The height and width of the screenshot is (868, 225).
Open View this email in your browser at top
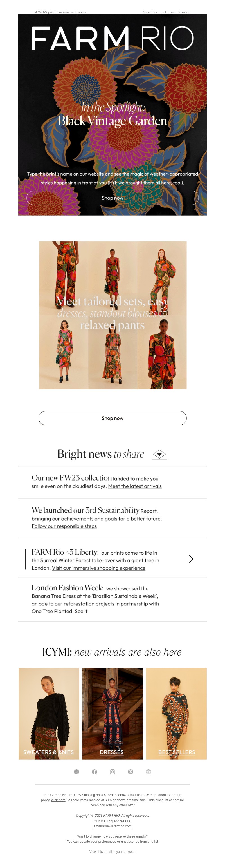point(166,12)
